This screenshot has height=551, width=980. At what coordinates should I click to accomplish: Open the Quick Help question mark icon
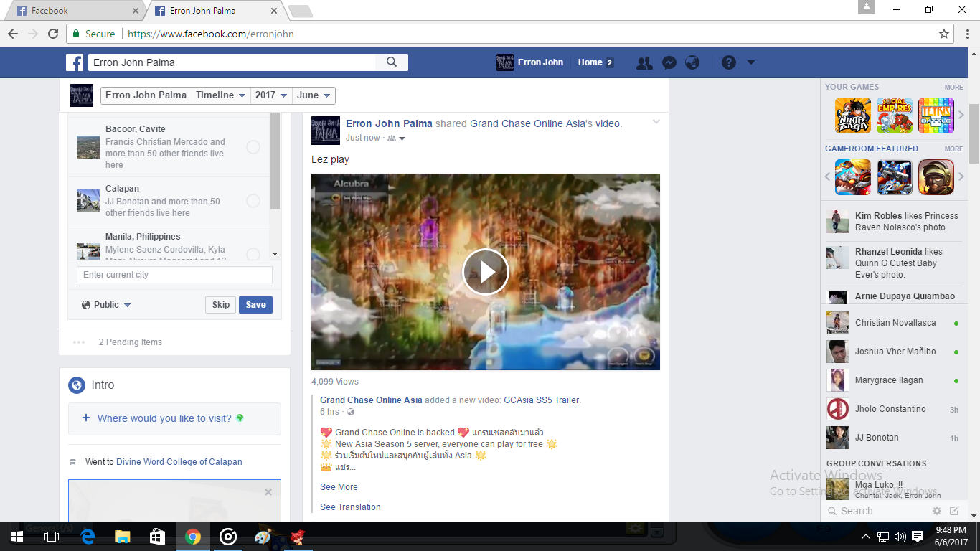point(729,62)
